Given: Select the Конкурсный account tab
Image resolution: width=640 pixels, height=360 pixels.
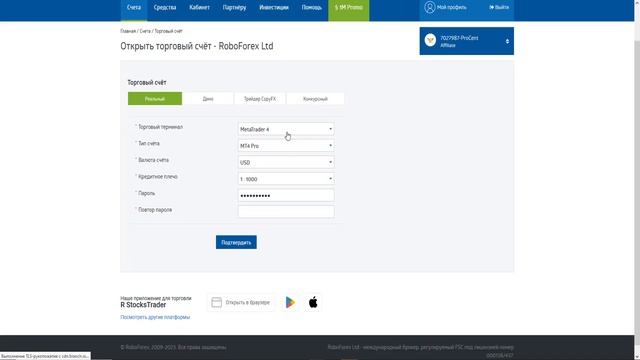Looking at the screenshot, I should coord(315,99).
